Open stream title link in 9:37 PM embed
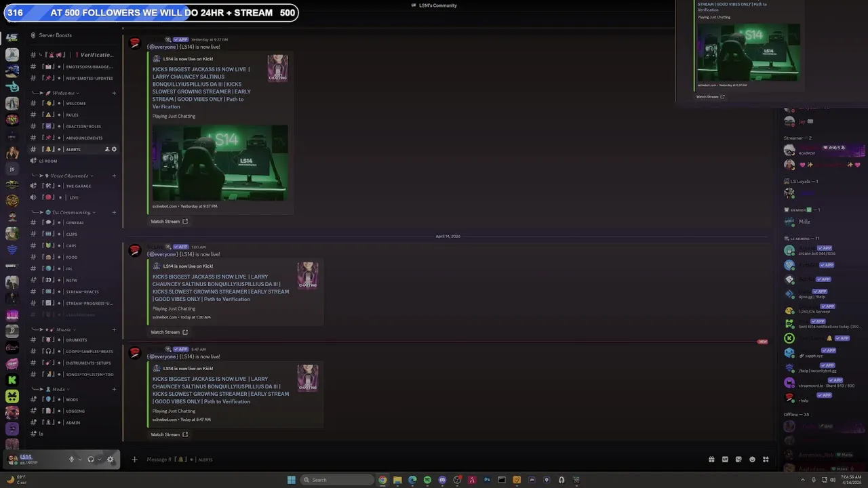This screenshot has width=868, height=488. pos(202,88)
